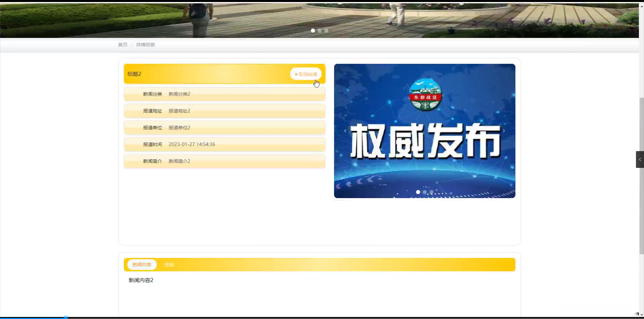Show next image in news carousel
This screenshot has width=644, height=319.
tap(504, 131)
